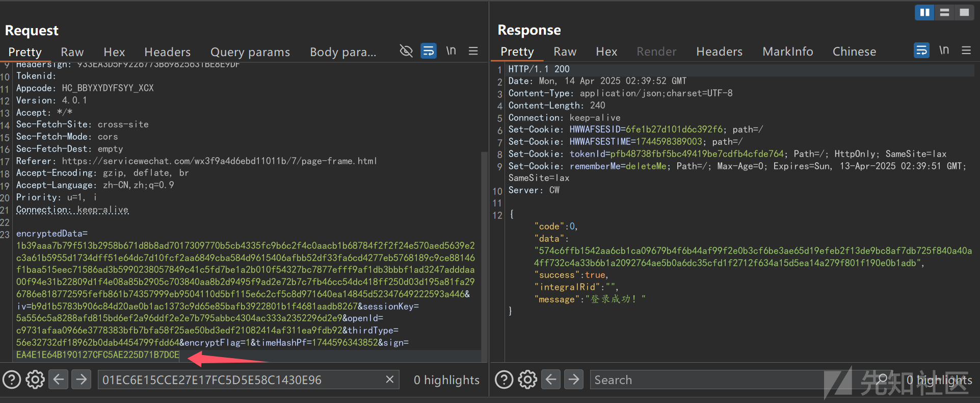This screenshot has height=403, width=980.
Task: Switch to Response MarkInfo tab
Action: click(787, 52)
